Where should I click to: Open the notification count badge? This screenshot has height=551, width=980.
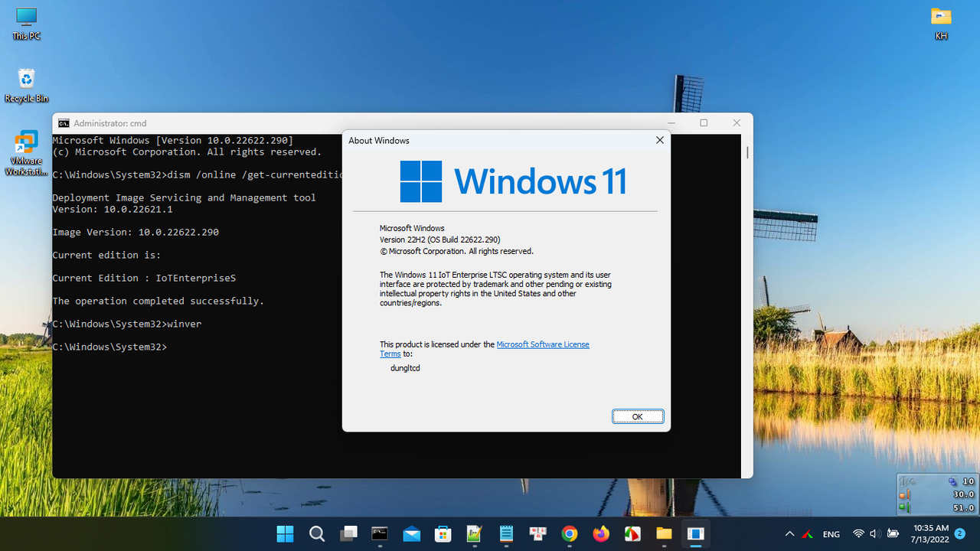point(959,533)
